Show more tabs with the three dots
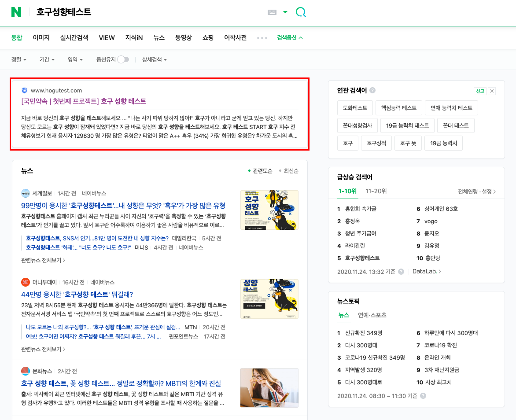This screenshot has width=516, height=420. [262, 38]
